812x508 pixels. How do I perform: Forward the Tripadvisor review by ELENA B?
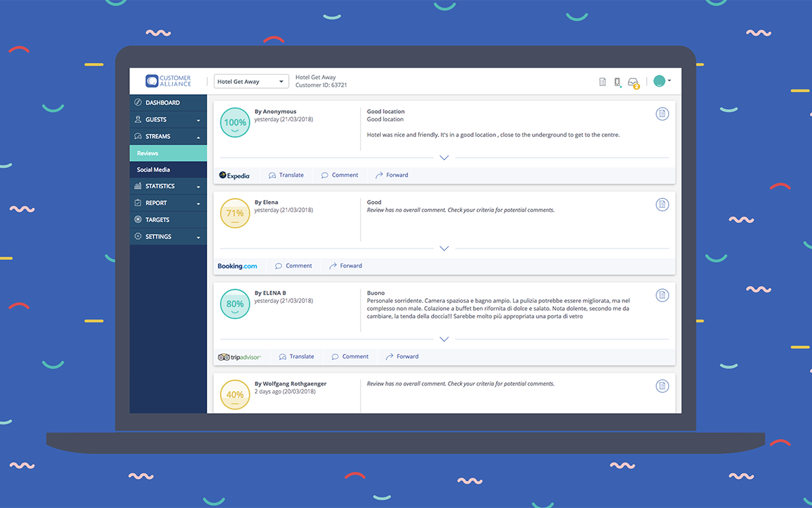[x=402, y=356]
